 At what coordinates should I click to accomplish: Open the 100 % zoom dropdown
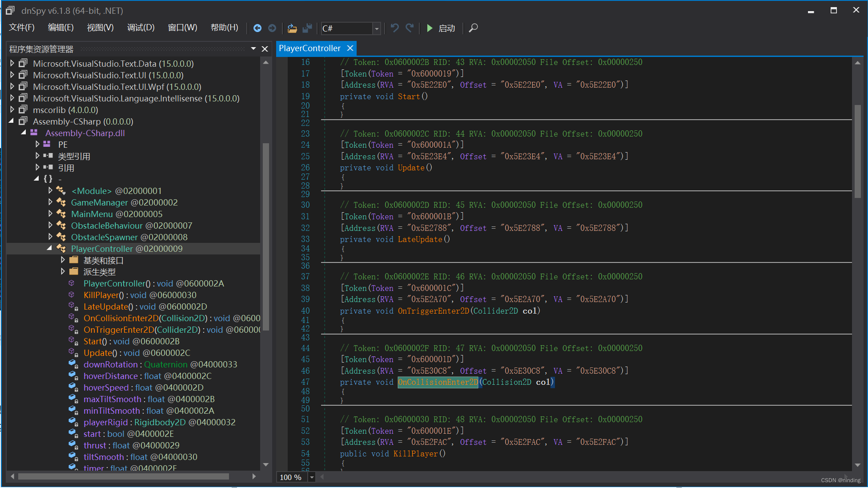(312, 477)
